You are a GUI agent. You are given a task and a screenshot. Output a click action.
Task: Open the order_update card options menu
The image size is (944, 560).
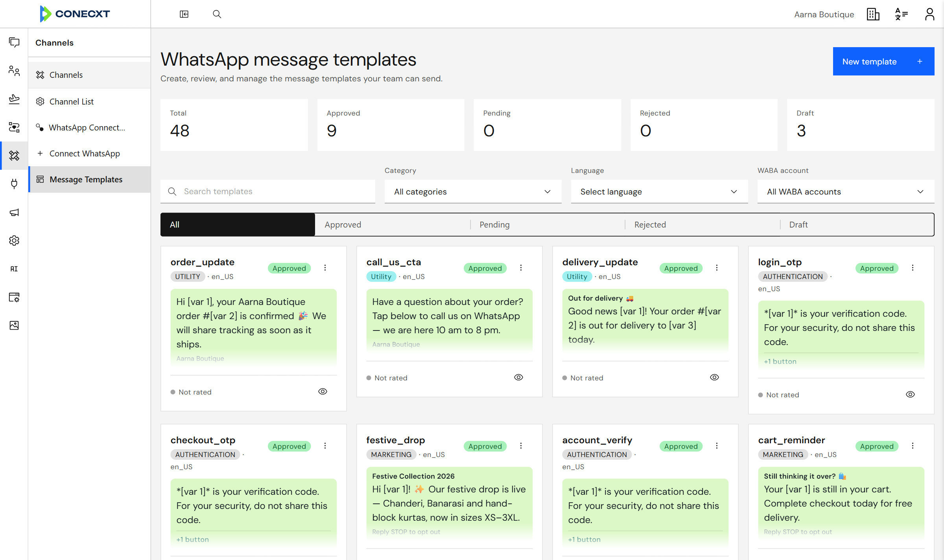coord(325,268)
